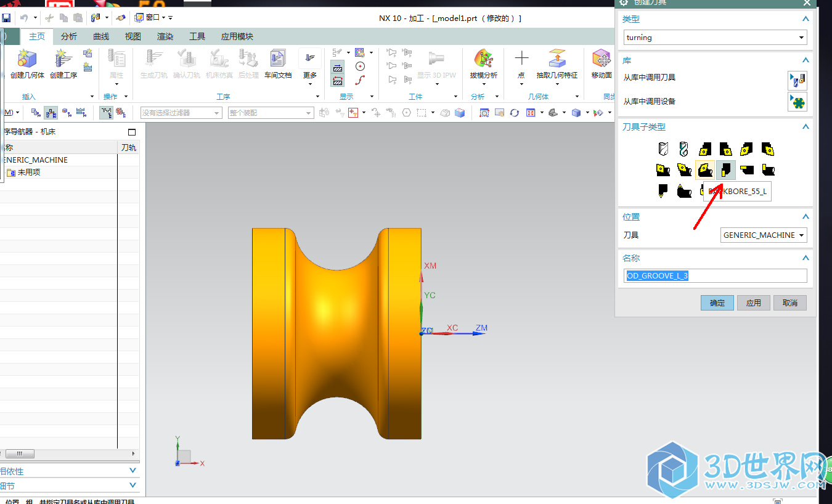Collapse the 库 section chevron

pyautogui.click(x=805, y=60)
